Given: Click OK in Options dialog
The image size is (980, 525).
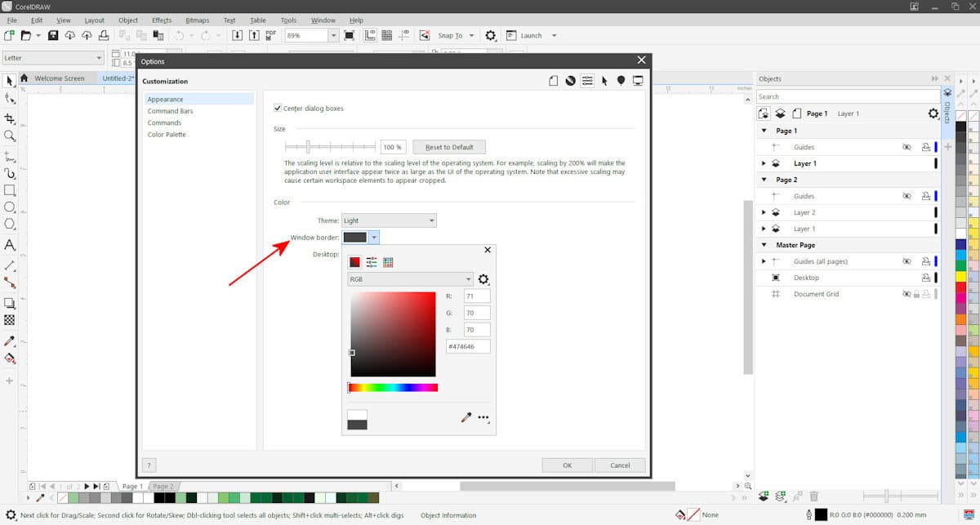Looking at the screenshot, I should (567, 465).
